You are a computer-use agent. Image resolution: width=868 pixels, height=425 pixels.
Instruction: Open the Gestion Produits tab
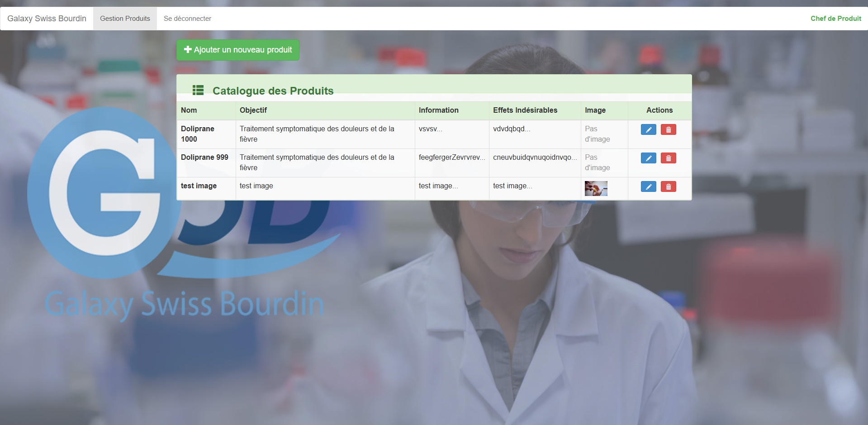click(125, 19)
